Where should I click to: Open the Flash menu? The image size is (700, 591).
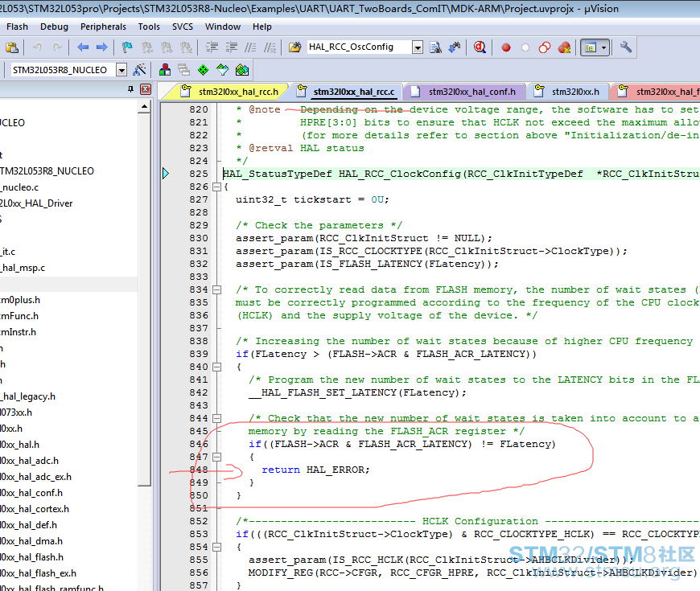[17, 27]
